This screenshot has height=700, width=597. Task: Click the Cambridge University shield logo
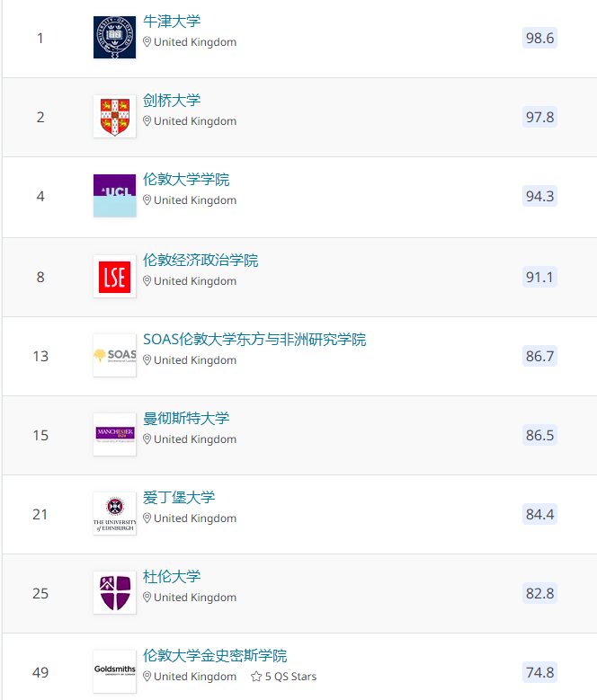[114, 117]
